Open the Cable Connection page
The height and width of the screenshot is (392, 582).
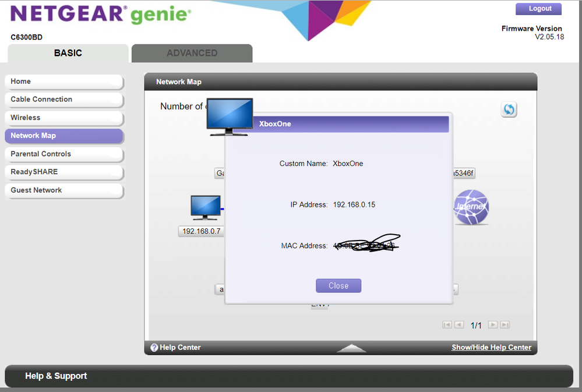click(64, 100)
